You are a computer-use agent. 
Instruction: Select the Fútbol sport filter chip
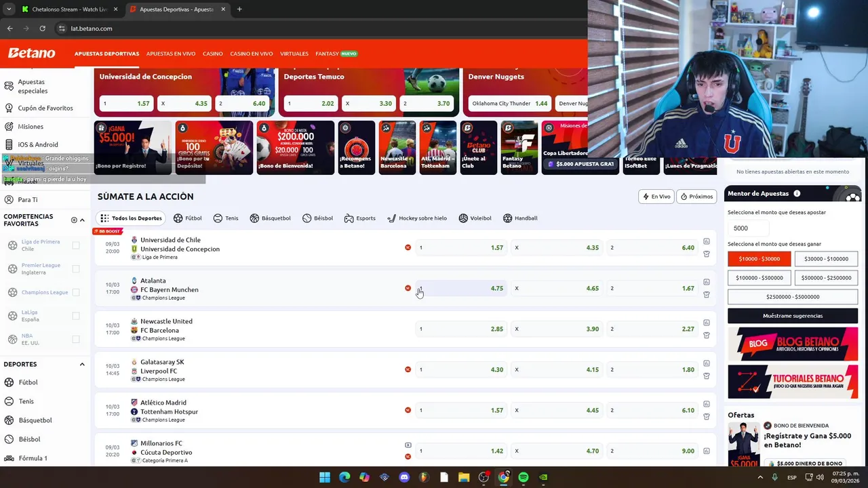click(x=188, y=218)
